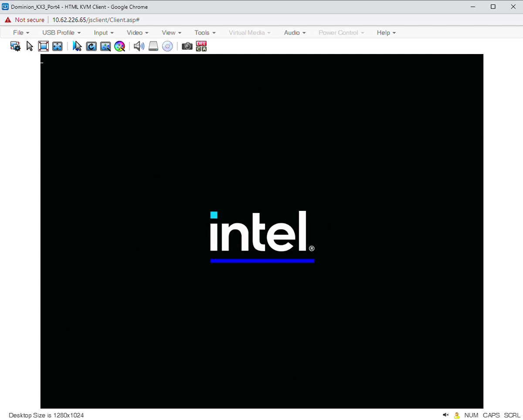This screenshot has width=523, height=420.
Task: Click the single mouse cursor icon
Action: pos(30,46)
